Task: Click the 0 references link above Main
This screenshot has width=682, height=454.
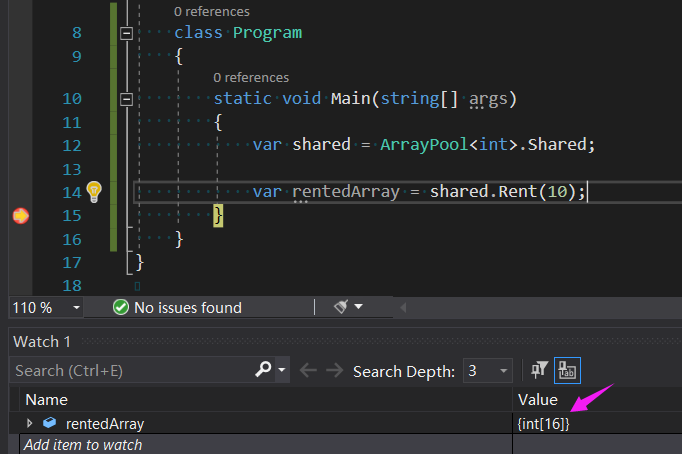Action: click(251, 78)
